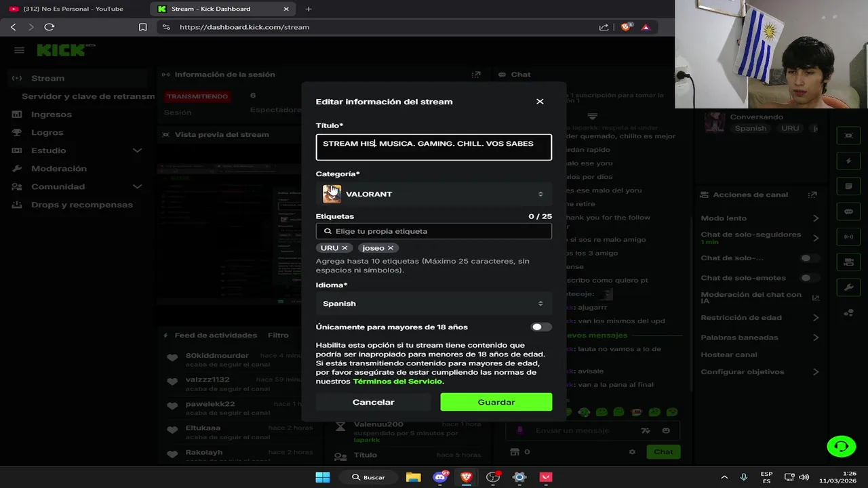Open the Windows Start menu
This screenshot has height=488, width=868.
tap(322, 477)
